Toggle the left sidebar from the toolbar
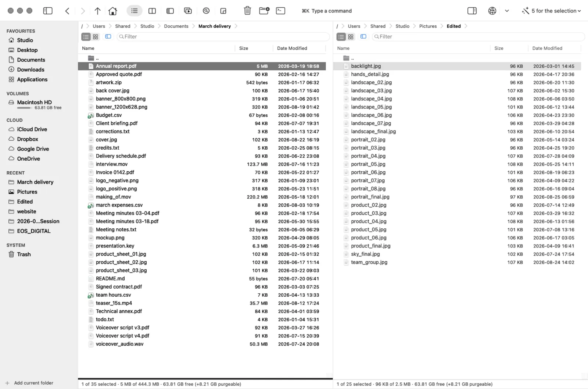Screen dimensions: 588x389 coord(48,11)
